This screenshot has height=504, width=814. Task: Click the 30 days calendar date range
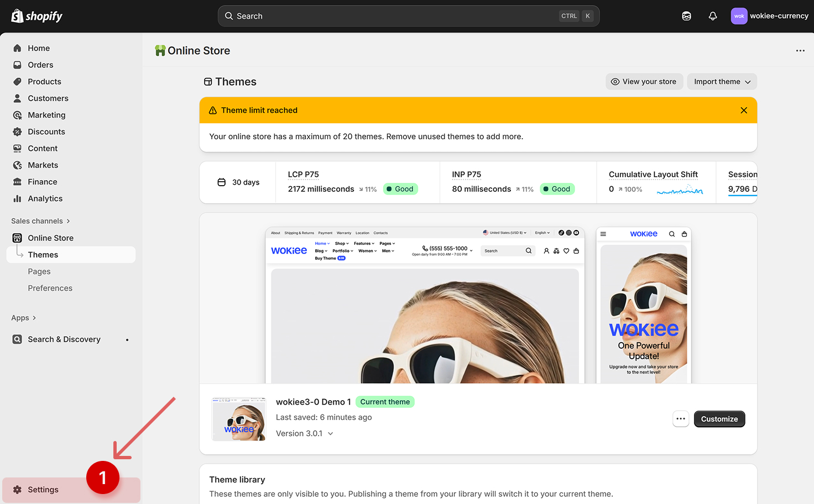238,182
